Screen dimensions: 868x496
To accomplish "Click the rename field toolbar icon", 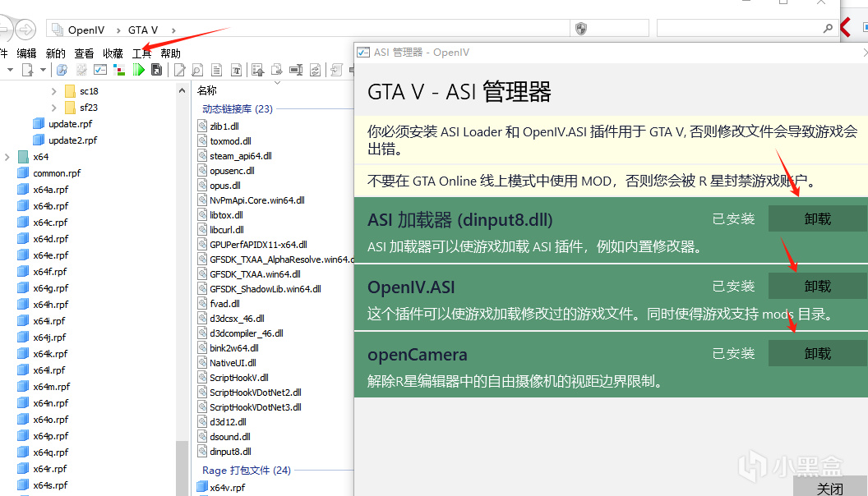I will coord(296,70).
